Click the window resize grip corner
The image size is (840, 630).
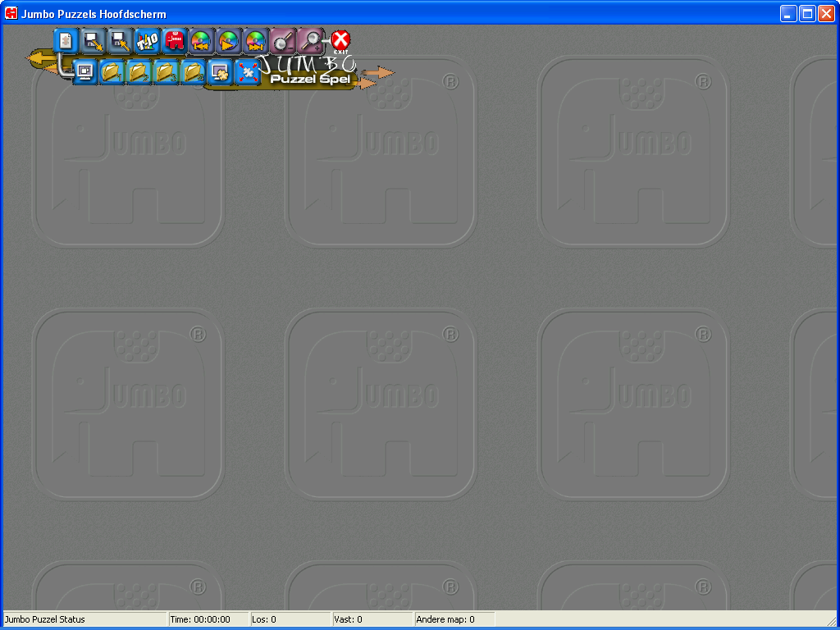832,620
